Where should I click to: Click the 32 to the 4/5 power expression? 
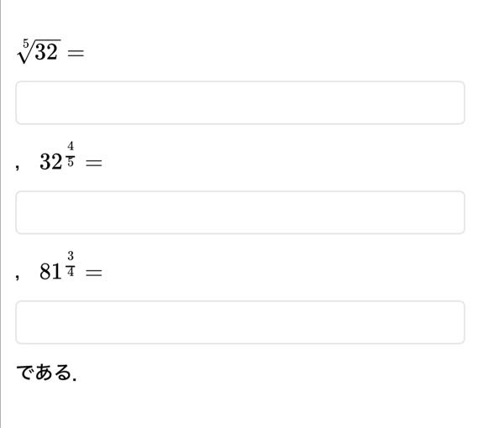click(x=57, y=156)
